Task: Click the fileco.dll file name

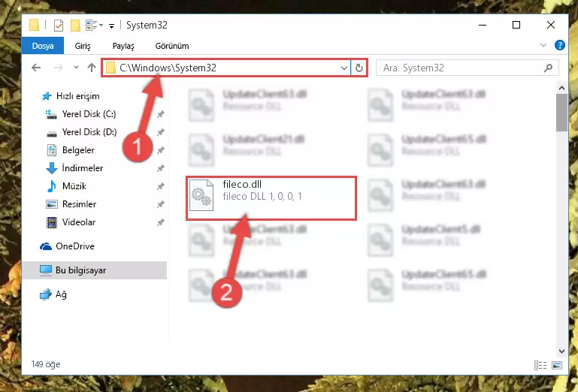Action: coord(242,184)
